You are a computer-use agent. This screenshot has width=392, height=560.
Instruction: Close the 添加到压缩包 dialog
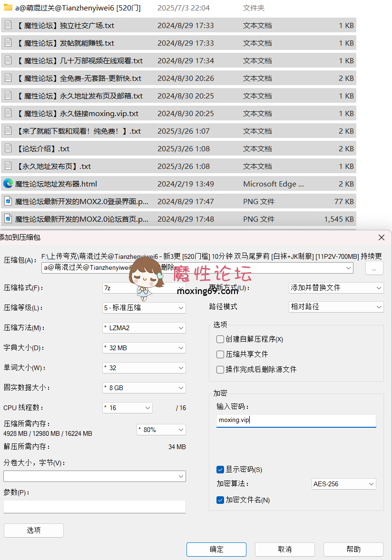click(x=381, y=237)
